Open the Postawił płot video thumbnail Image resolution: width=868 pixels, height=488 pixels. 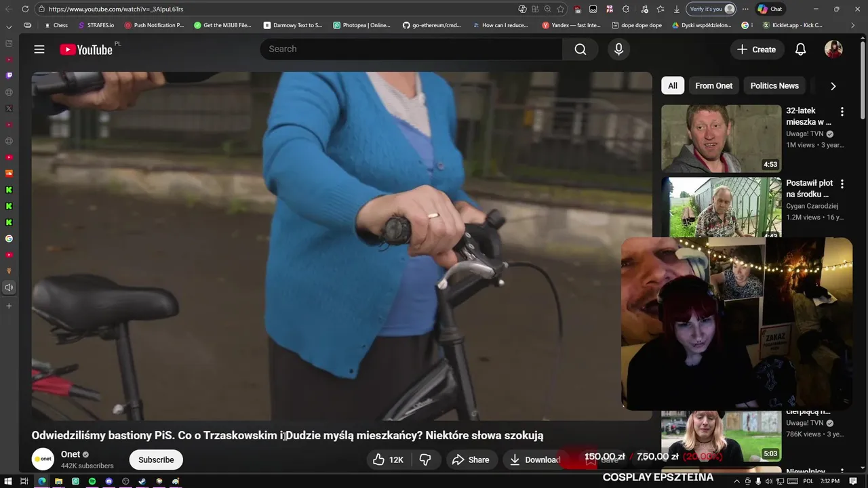pos(721,207)
